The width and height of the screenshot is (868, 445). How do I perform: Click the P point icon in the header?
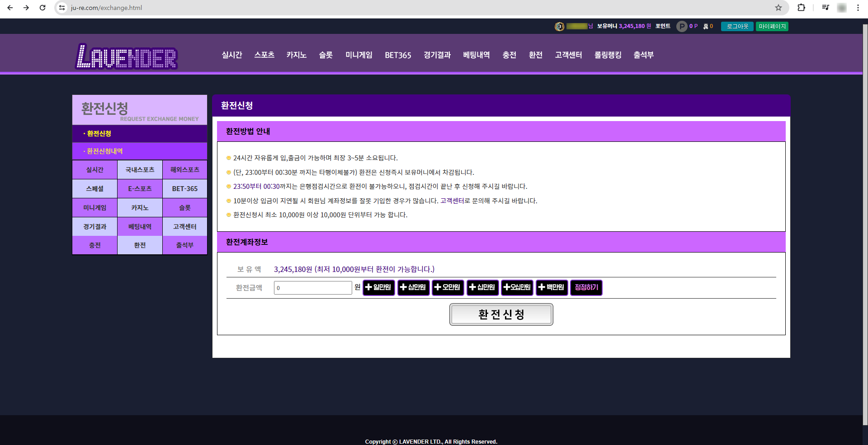click(682, 26)
